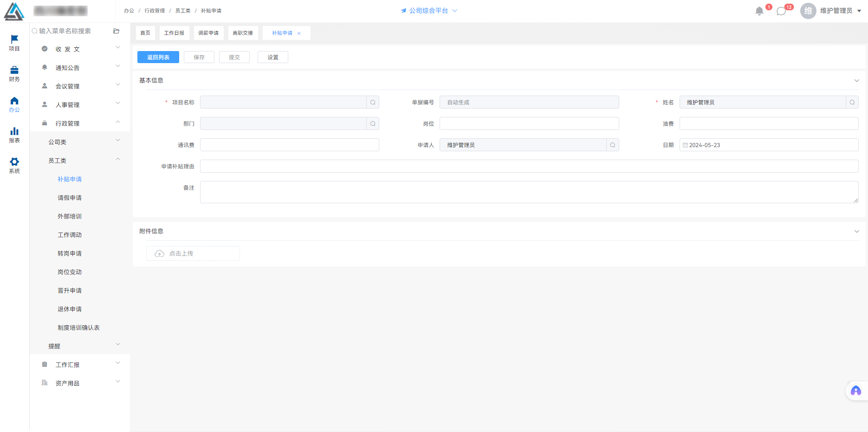Click the 保存 button
868x432 pixels.
point(199,57)
